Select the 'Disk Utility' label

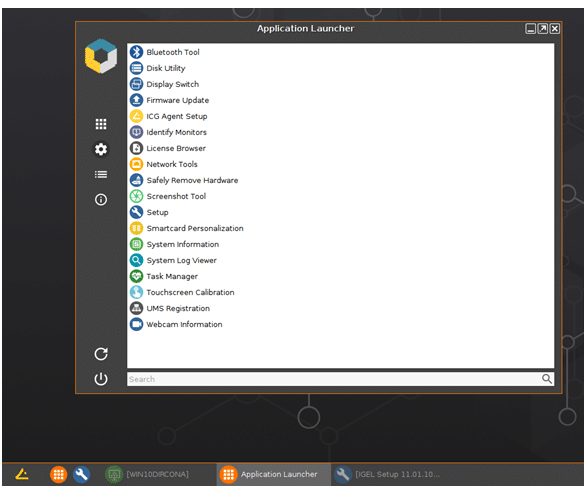coord(166,68)
